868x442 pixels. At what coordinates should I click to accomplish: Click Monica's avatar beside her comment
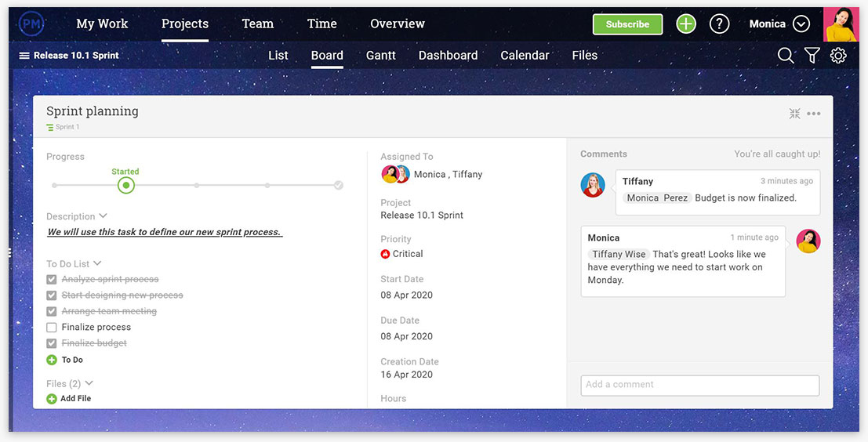[808, 241]
